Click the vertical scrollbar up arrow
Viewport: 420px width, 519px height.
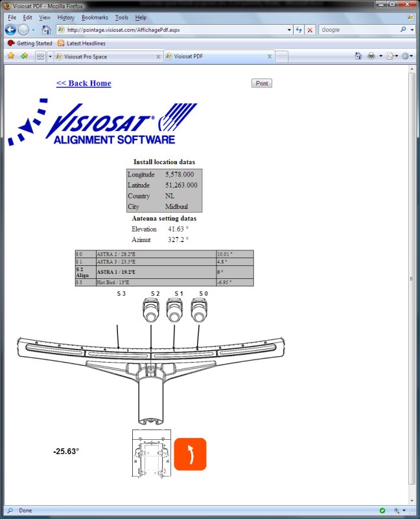[x=412, y=69]
